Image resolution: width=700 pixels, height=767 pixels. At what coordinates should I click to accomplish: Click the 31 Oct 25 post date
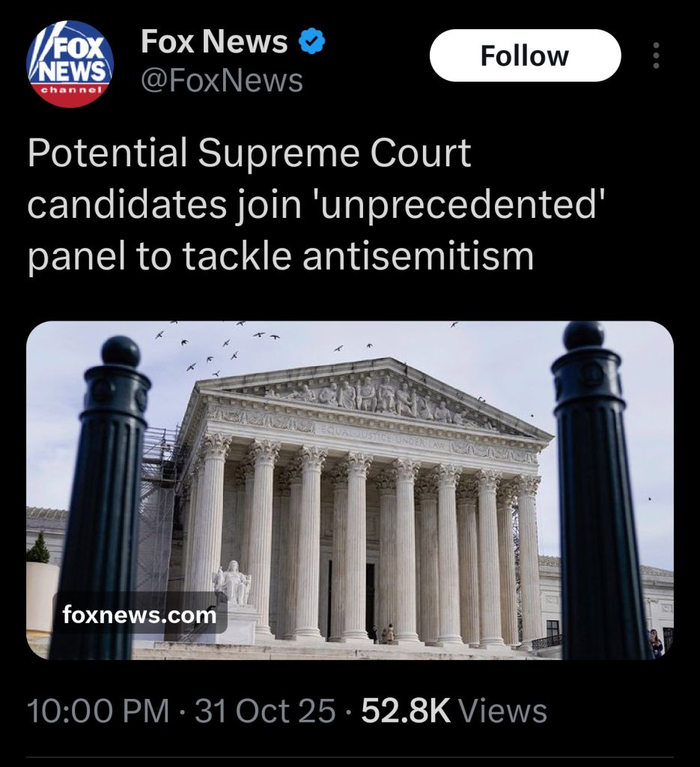click(x=266, y=711)
